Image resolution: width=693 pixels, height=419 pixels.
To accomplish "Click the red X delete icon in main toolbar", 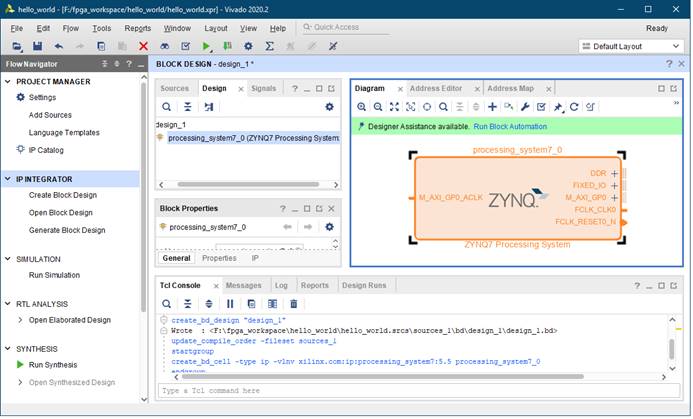I will [143, 46].
